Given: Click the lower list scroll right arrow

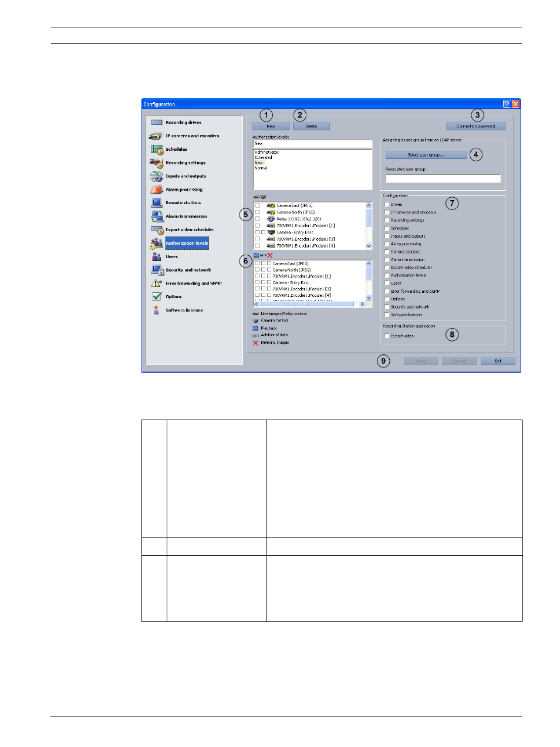Looking at the screenshot, I should tap(362, 304).
